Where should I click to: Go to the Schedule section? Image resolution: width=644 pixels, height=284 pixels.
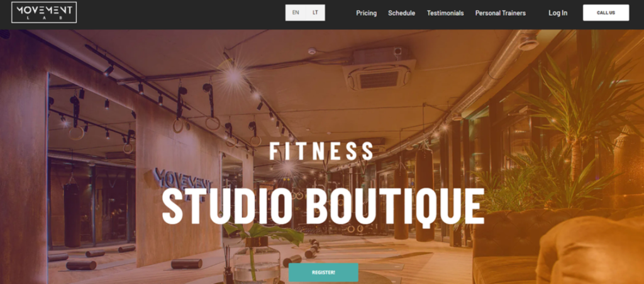(x=402, y=13)
